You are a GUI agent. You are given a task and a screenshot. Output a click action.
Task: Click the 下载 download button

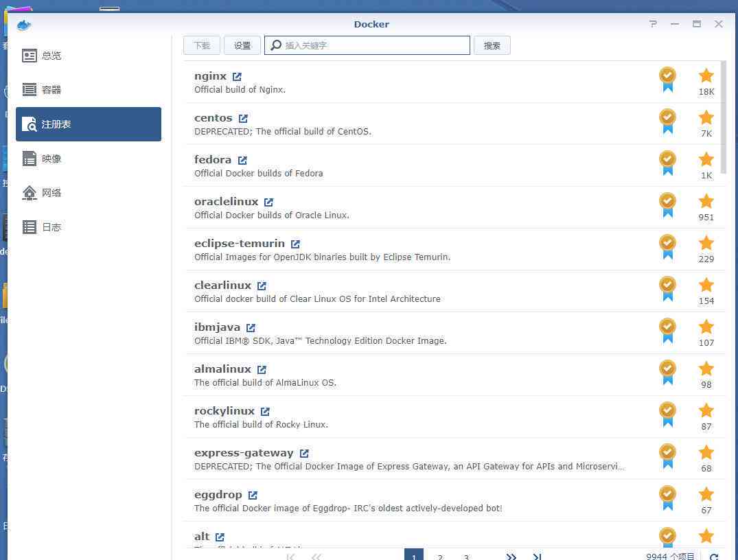coord(201,45)
